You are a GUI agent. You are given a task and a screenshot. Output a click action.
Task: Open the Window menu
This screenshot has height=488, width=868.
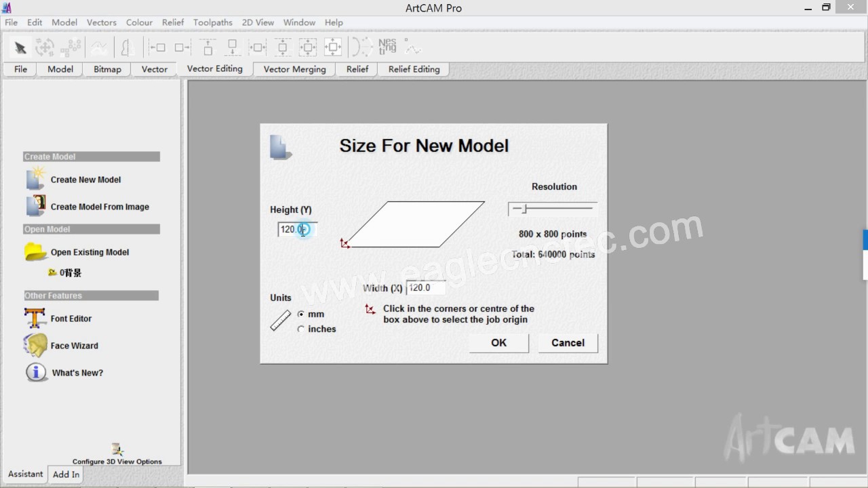tap(299, 22)
